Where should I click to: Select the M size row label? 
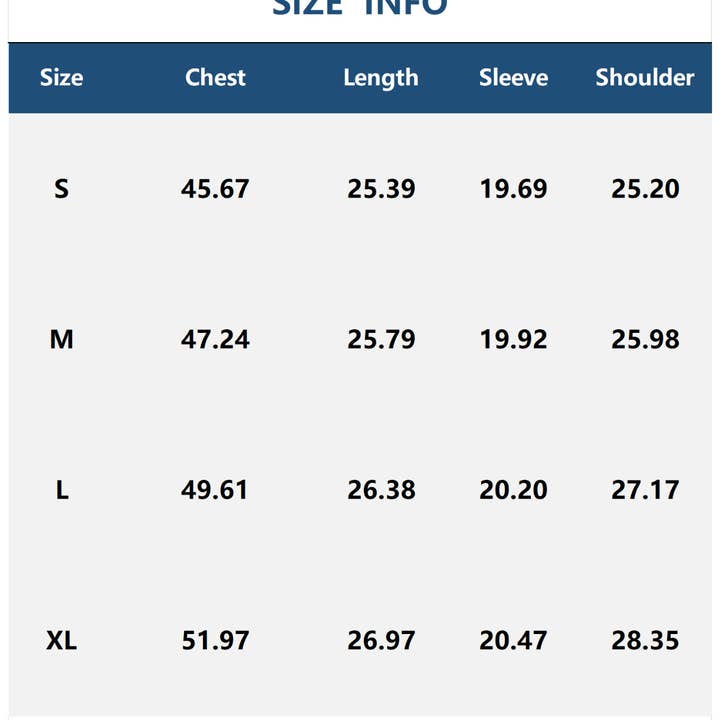click(61, 340)
